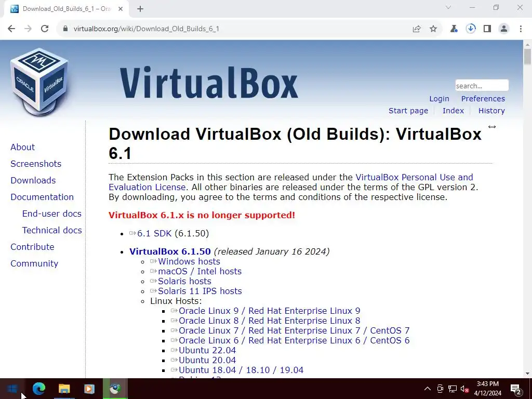The width and height of the screenshot is (532, 399).
Task: Open Technical docs sidebar link
Action: [x=52, y=230]
